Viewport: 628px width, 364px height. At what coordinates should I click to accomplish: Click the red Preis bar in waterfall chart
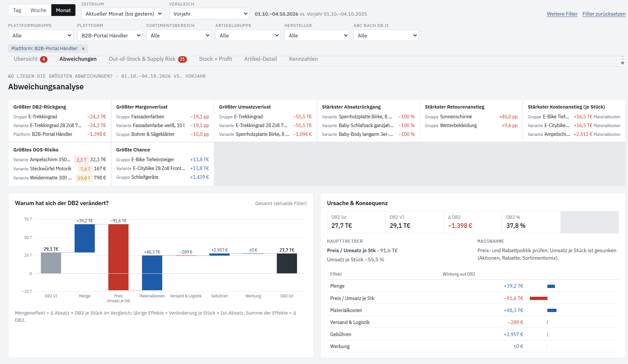coord(118,257)
